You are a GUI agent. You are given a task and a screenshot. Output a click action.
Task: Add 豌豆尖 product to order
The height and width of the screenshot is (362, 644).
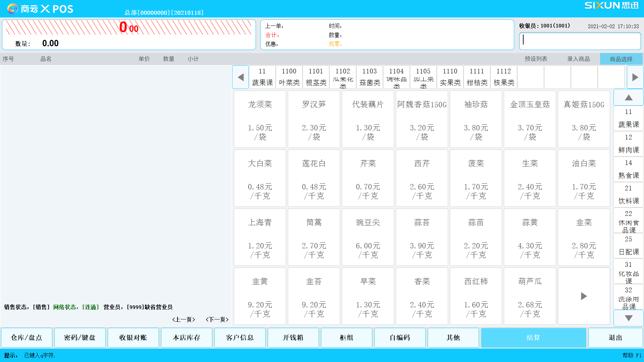click(368, 237)
